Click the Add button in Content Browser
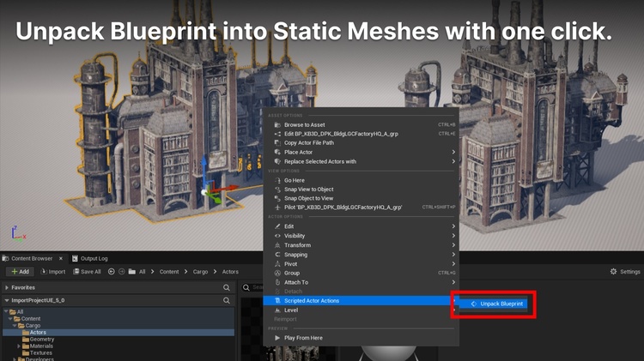 click(19, 272)
